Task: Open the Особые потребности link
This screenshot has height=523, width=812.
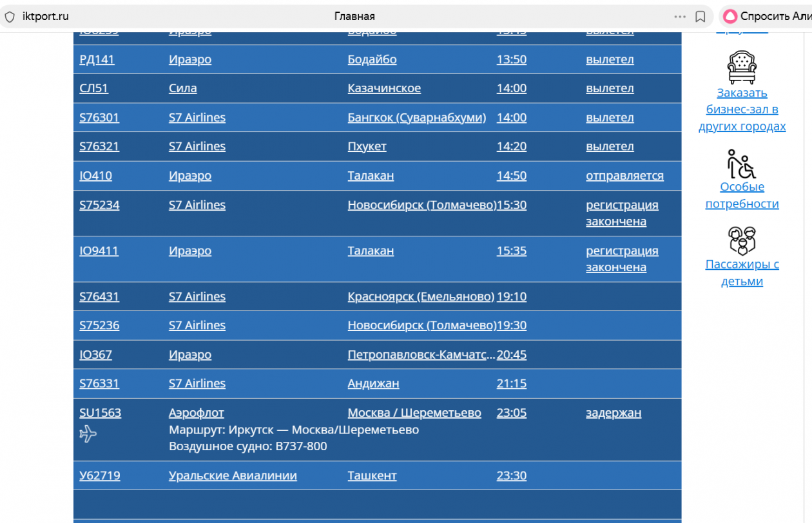Action: pos(742,195)
